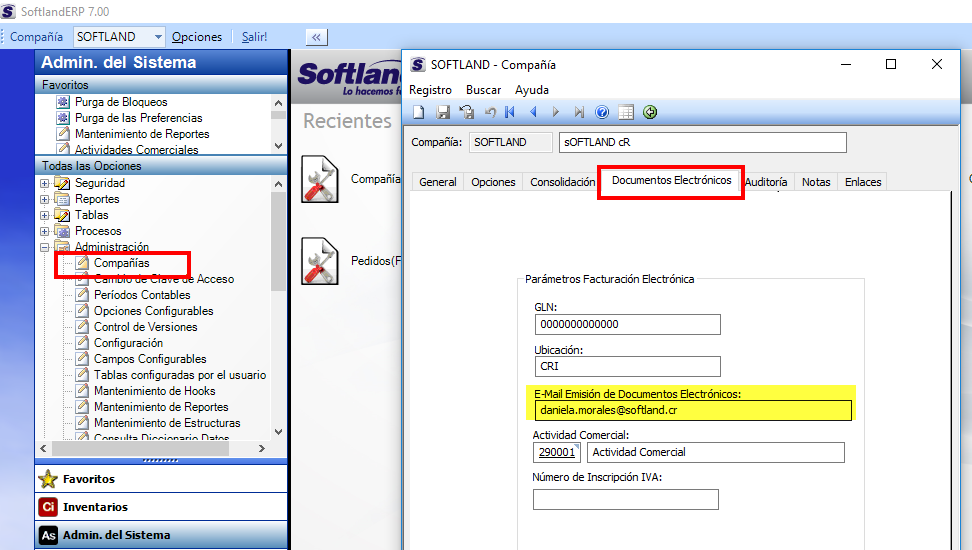This screenshot has width=972, height=550.
Task: Open the Opciones menu in main bar
Action: click(197, 37)
